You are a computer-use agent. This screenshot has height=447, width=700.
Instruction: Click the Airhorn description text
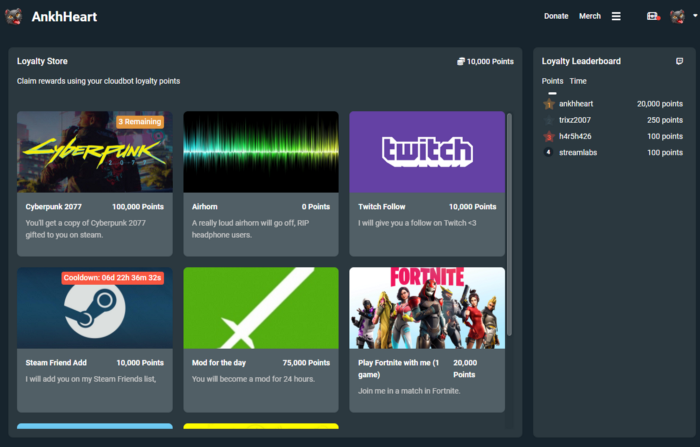pos(250,229)
